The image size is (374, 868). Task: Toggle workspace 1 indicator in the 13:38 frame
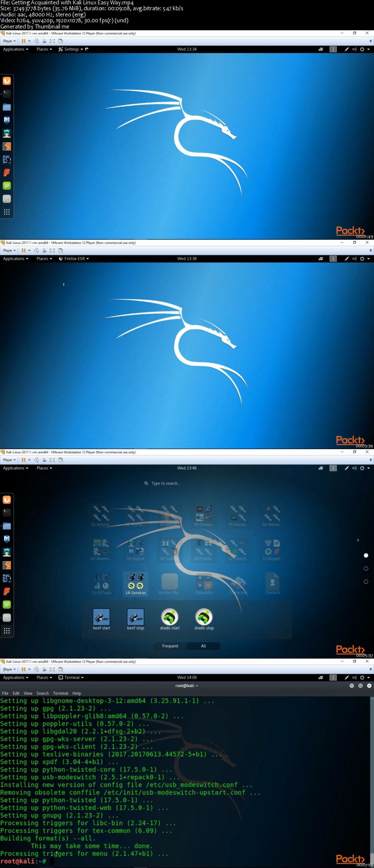[333, 259]
